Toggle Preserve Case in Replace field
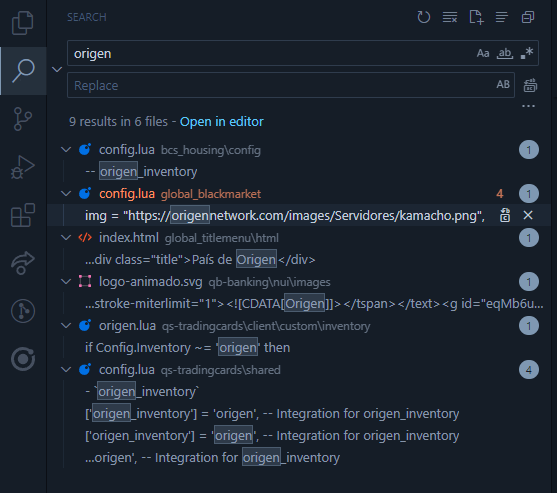 click(x=503, y=85)
